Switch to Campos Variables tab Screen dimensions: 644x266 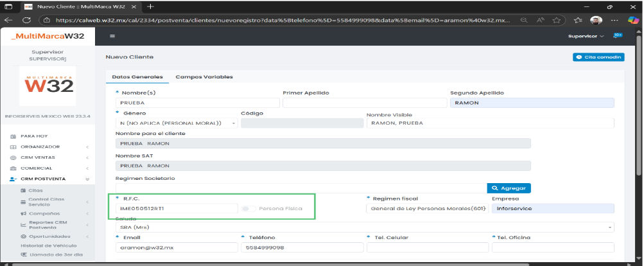pyautogui.click(x=204, y=77)
